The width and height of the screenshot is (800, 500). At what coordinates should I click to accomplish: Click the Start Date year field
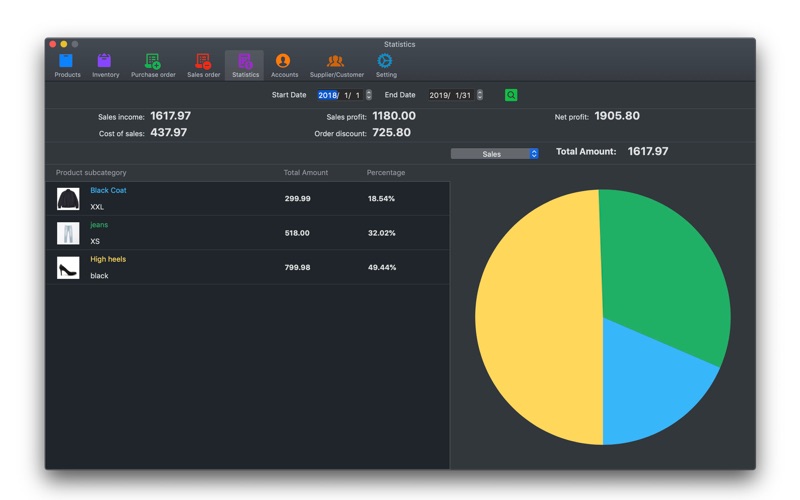point(327,95)
